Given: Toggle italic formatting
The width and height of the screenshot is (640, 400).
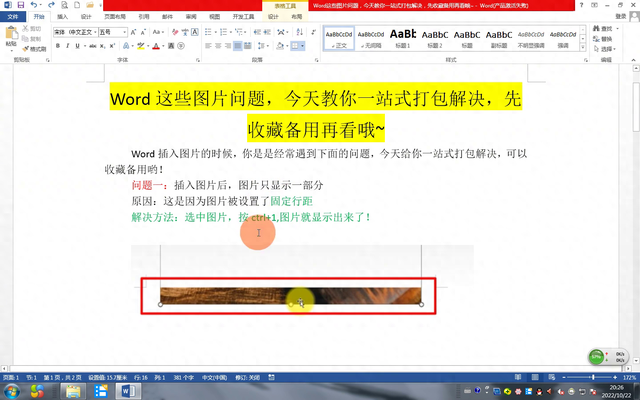Looking at the screenshot, I should coord(67,46).
